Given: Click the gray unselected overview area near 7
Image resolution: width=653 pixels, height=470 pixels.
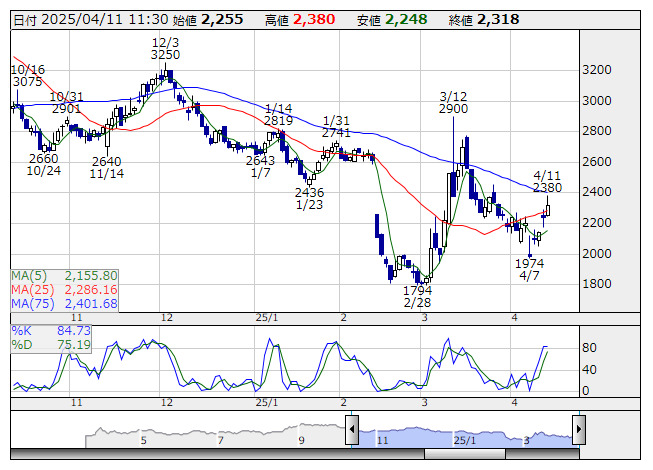Looking at the screenshot, I should [220, 440].
